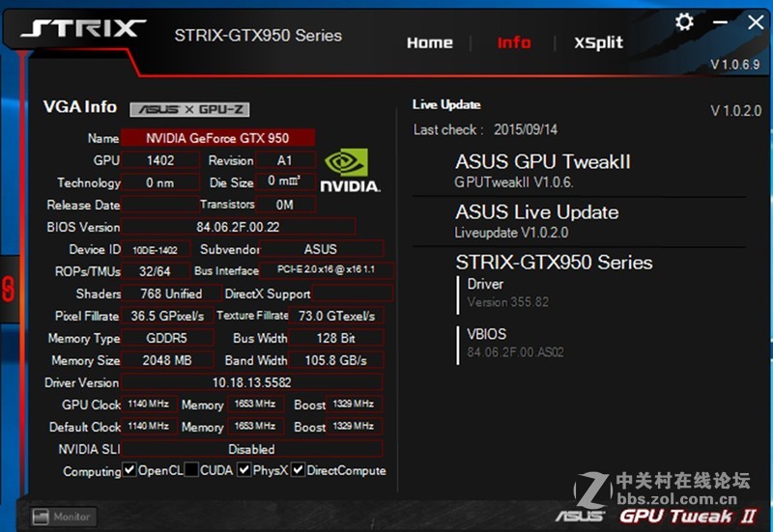The image size is (773, 532).
Task: Click Default Clock row Memory 1653 MHz
Action: [x=255, y=426]
